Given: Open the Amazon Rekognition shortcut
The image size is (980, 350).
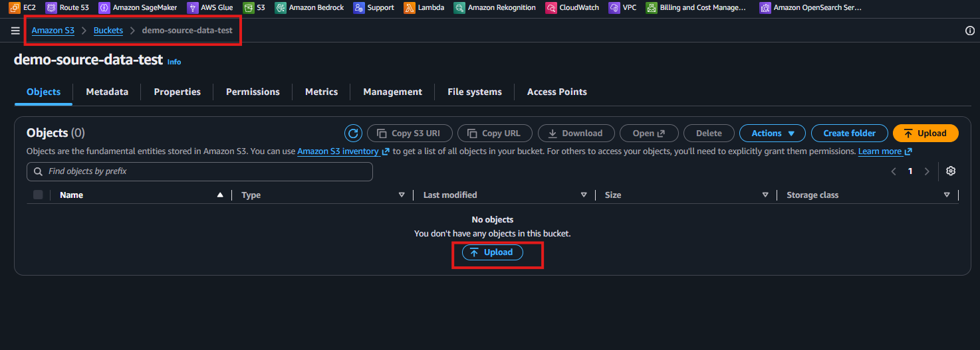Looking at the screenshot, I should coord(495,8).
